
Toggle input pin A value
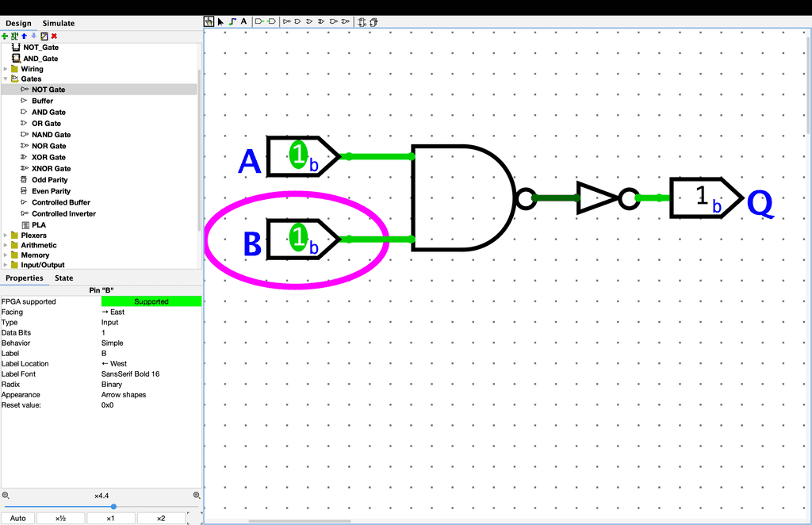pyautogui.click(x=298, y=155)
